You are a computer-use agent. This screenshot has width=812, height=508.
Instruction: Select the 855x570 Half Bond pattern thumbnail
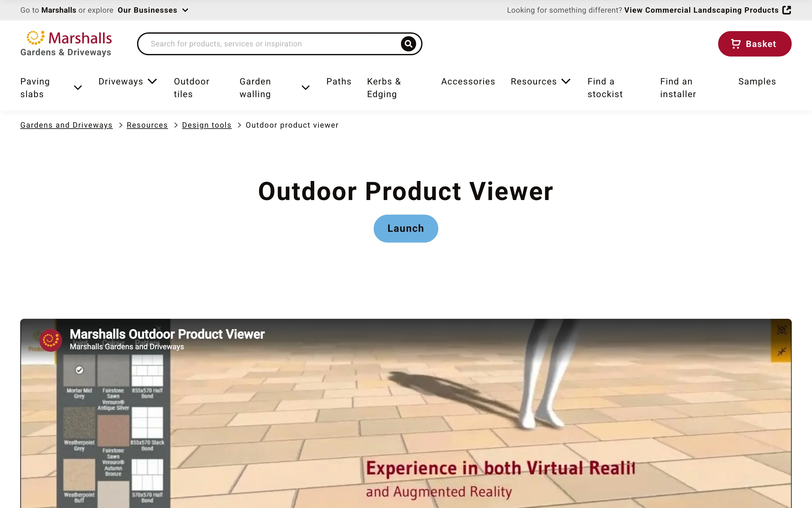147,371
